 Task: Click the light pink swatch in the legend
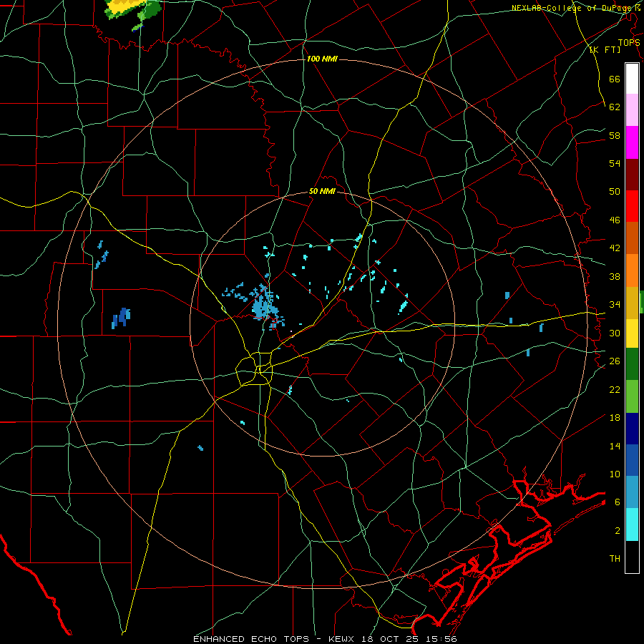point(632,109)
